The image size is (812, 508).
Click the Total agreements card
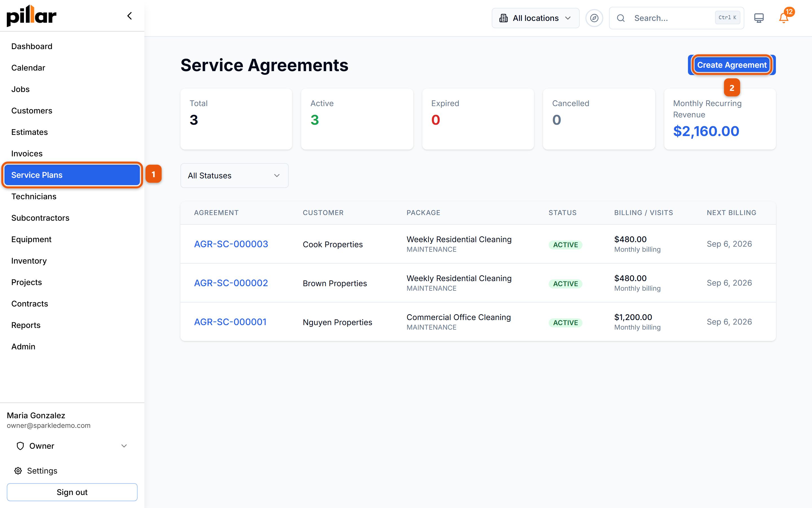[x=236, y=119]
